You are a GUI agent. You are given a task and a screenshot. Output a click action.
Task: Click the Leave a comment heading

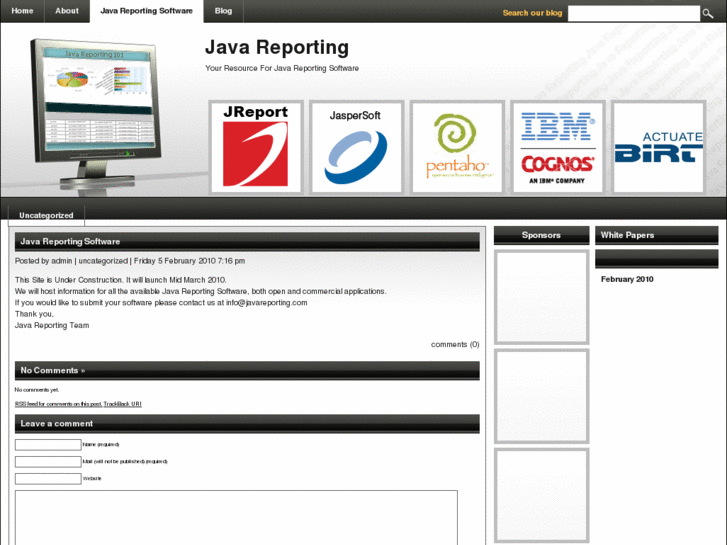(247, 423)
